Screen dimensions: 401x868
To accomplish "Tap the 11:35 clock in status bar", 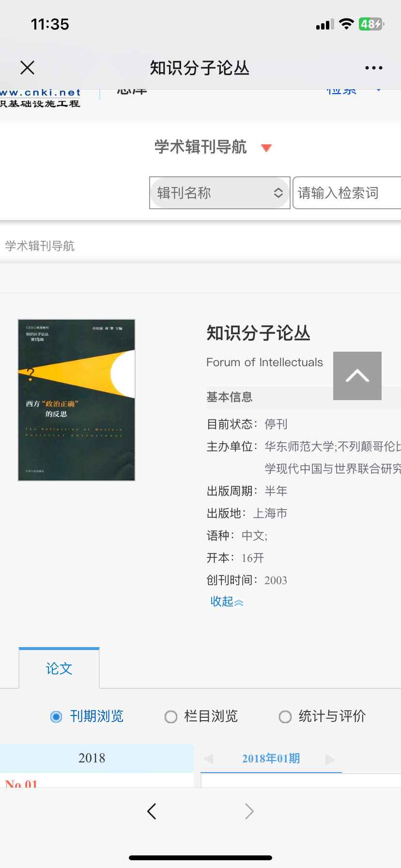I will tap(50, 24).
